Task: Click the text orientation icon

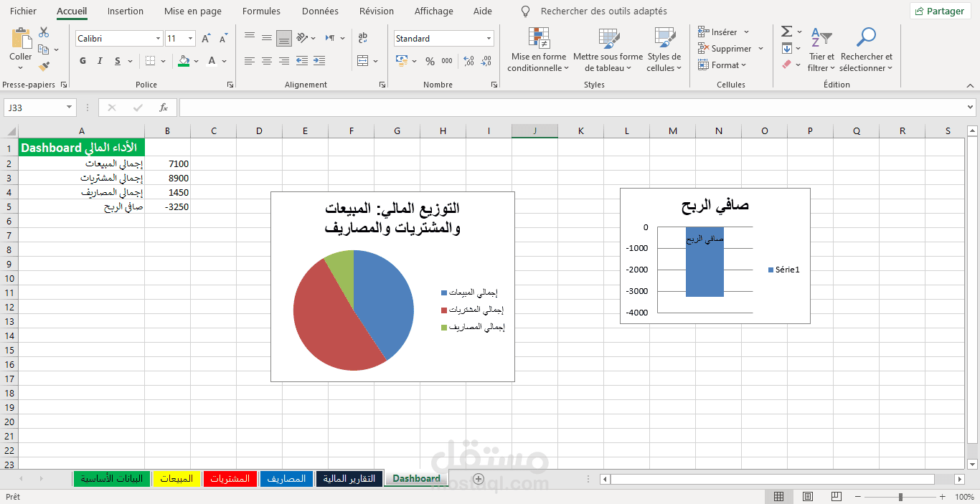Action: click(x=302, y=38)
